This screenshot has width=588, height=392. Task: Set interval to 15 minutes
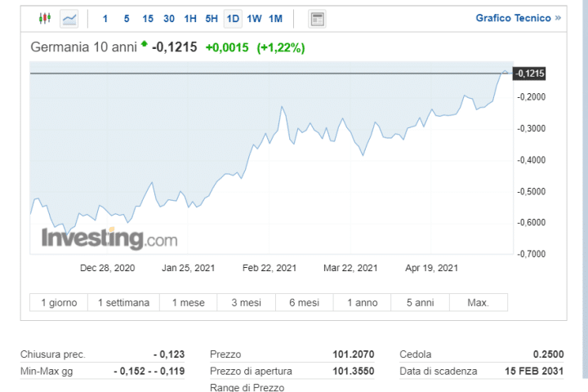[x=147, y=18]
